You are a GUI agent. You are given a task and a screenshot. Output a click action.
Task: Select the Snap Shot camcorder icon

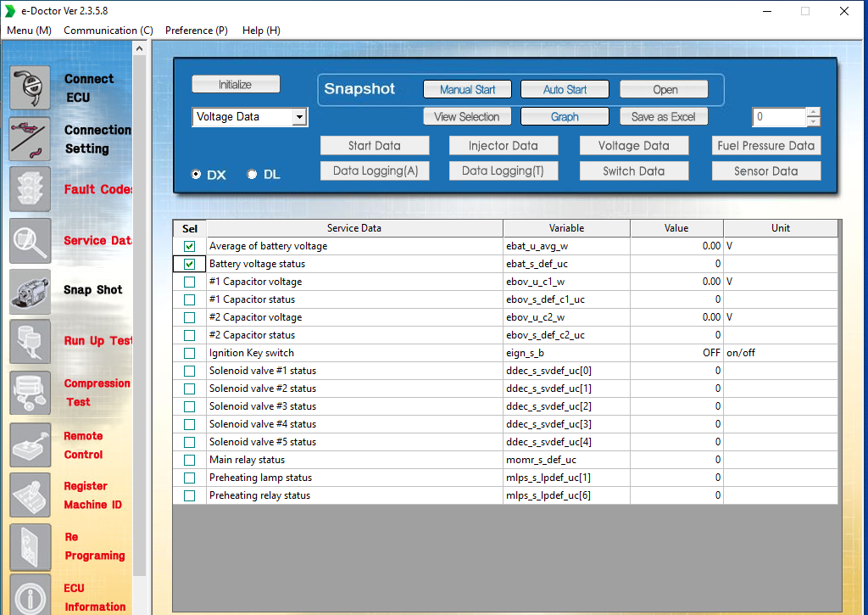pos(30,291)
